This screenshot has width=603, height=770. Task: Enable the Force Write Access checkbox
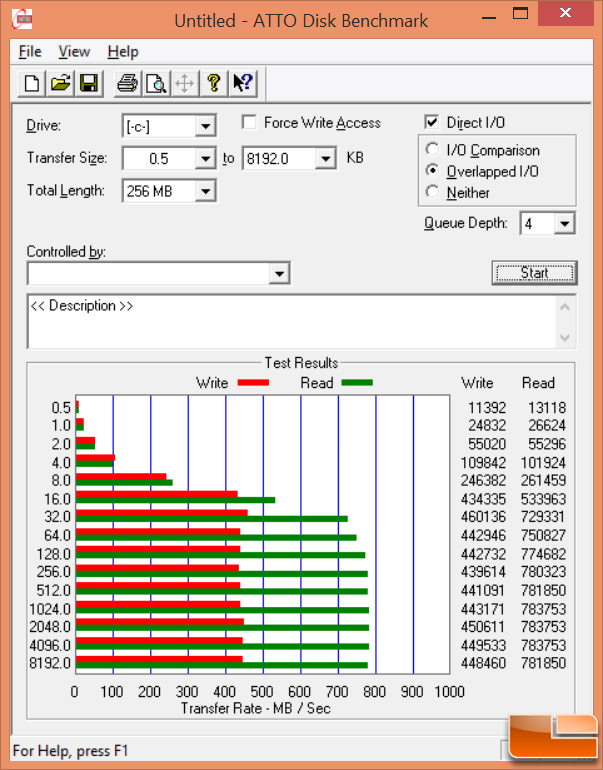249,122
